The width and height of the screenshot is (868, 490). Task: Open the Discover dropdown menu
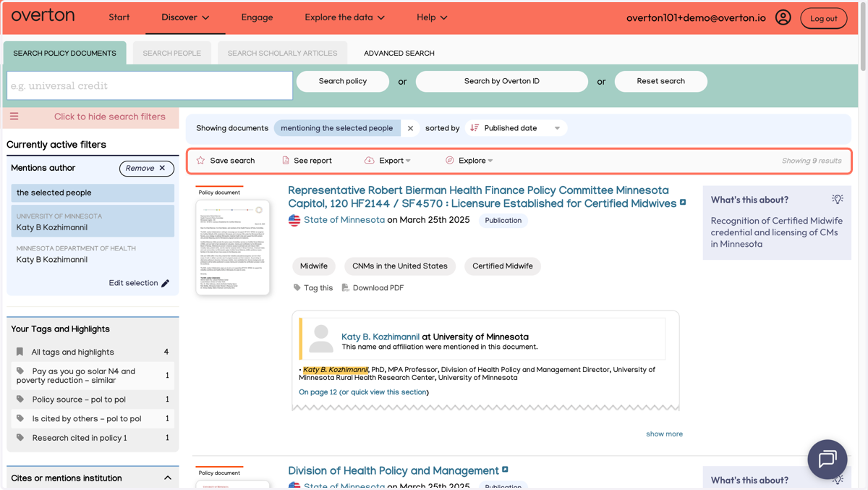tap(185, 17)
